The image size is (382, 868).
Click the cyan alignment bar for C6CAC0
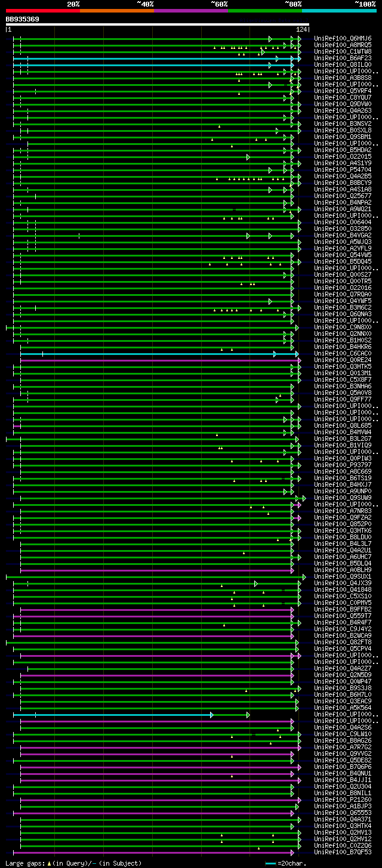159,354
